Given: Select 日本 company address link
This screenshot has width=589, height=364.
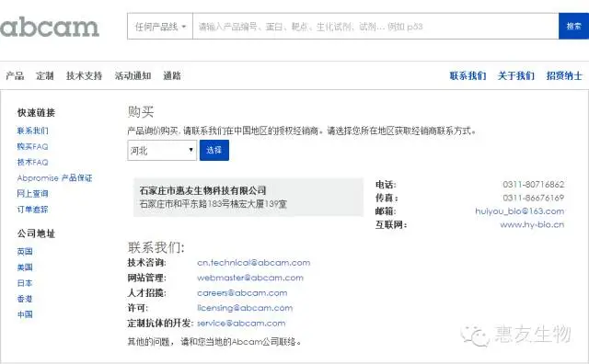Looking at the screenshot, I should (x=25, y=283).
